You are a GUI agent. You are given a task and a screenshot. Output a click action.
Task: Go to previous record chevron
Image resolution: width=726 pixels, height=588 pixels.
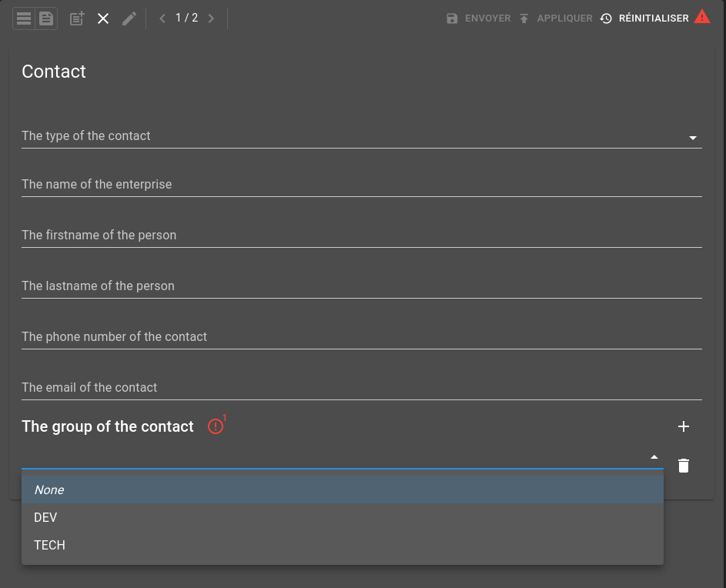pyautogui.click(x=162, y=18)
